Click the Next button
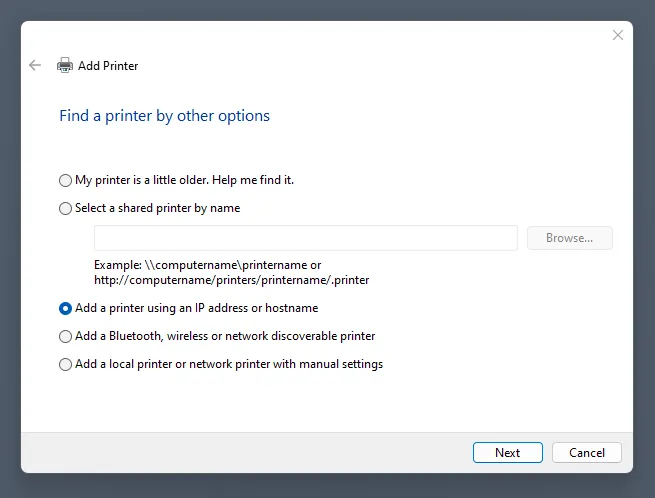The image size is (655, 498). point(507,452)
